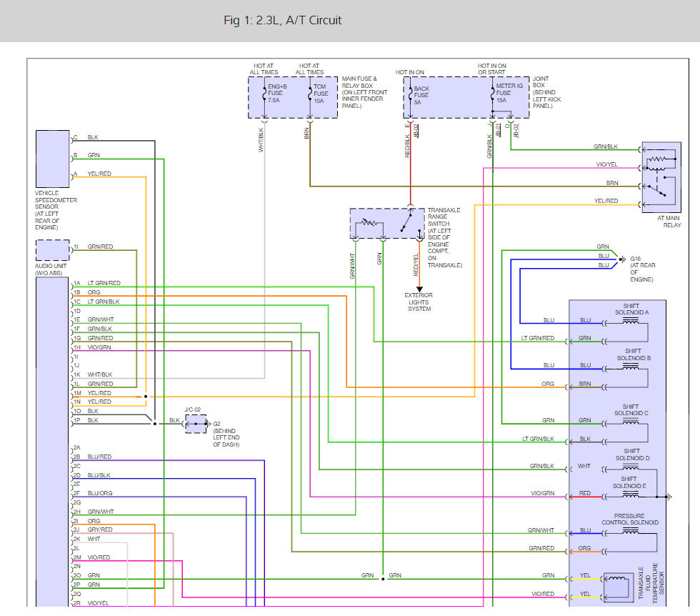Image resolution: width=700 pixels, height=616 pixels.
Task: Click the SHIFT SOLENOID E label
Action: [629, 482]
